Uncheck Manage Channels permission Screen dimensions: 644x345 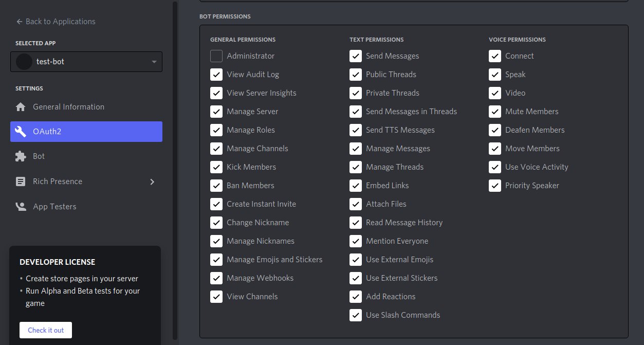(x=216, y=149)
